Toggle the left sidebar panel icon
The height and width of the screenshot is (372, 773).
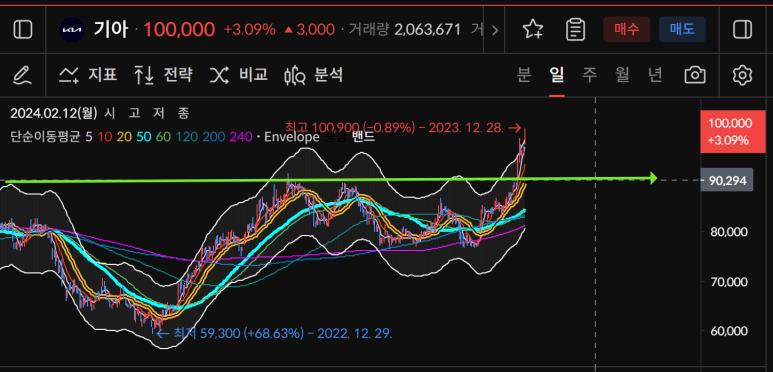(x=23, y=30)
